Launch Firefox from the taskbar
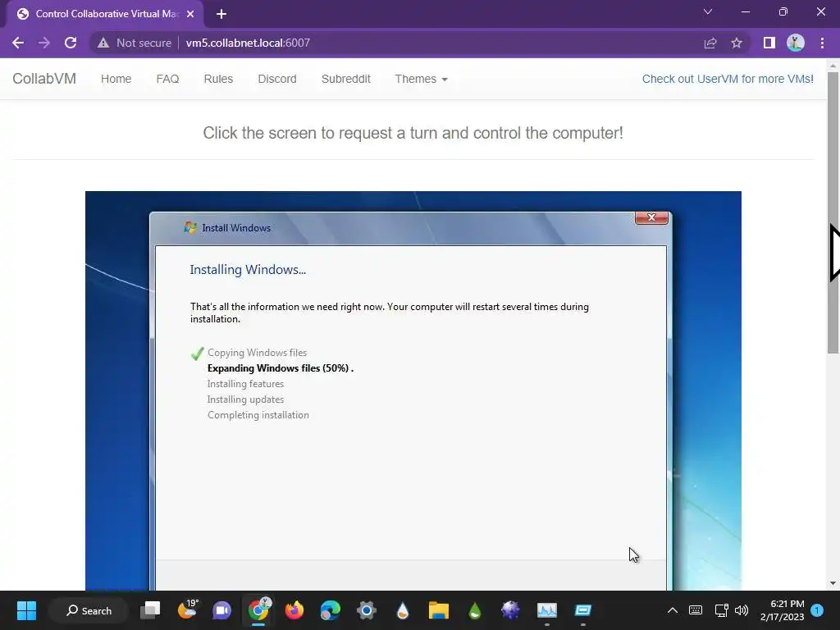The height and width of the screenshot is (630, 840). [294, 610]
